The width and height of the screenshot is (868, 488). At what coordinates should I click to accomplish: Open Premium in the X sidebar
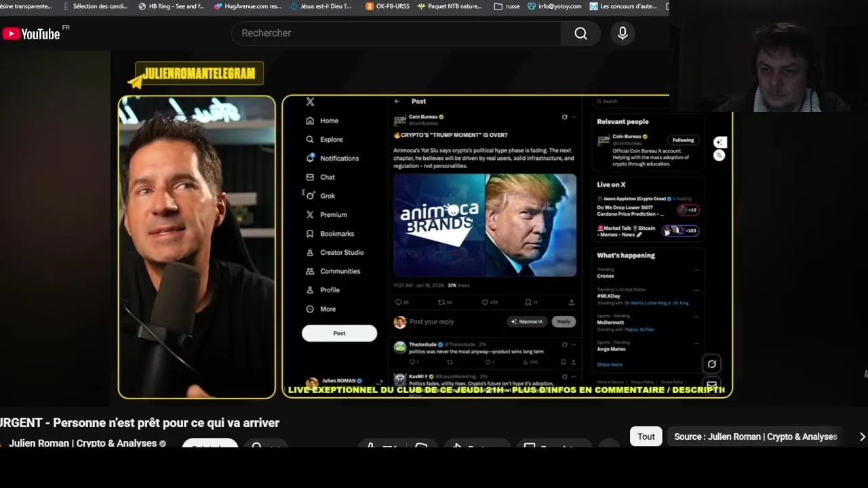tap(326, 215)
